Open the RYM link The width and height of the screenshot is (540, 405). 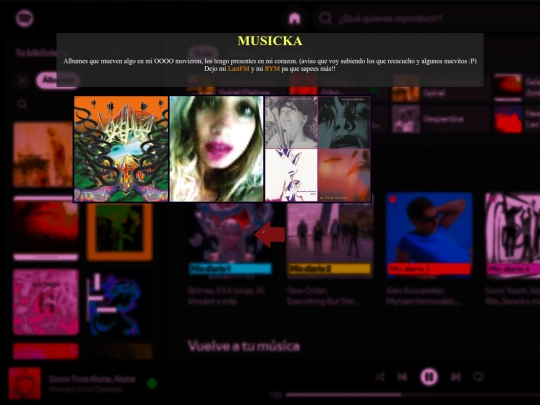[272, 69]
